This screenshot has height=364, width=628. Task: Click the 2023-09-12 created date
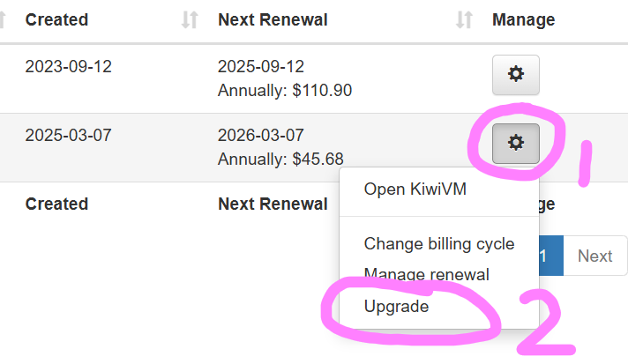click(69, 66)
